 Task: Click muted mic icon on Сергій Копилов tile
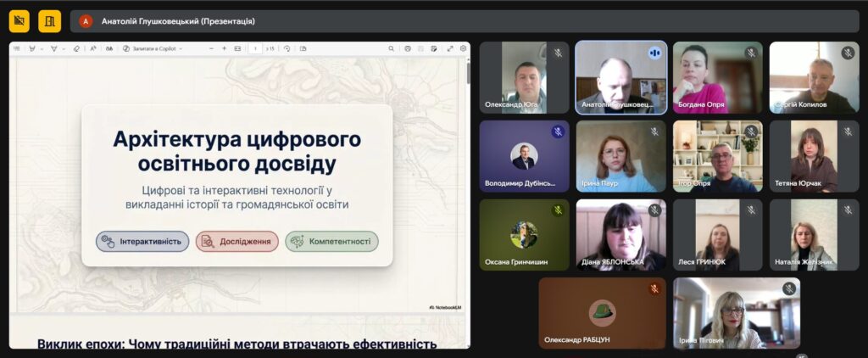point(848,53)
